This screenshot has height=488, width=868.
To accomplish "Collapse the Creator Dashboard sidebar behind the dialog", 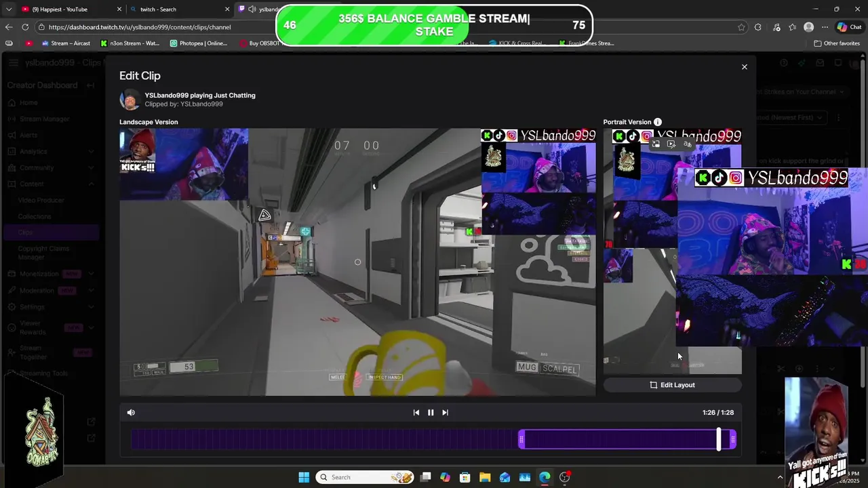I will [90, 85].
